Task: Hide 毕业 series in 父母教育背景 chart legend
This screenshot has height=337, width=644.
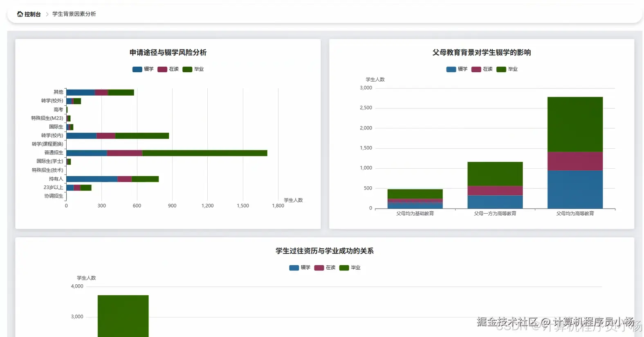Action: 507,69
